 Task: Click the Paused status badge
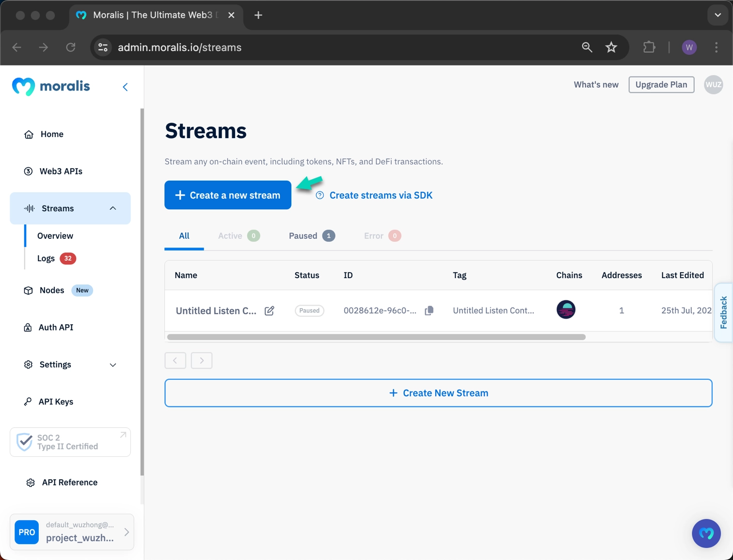point(309,311)
